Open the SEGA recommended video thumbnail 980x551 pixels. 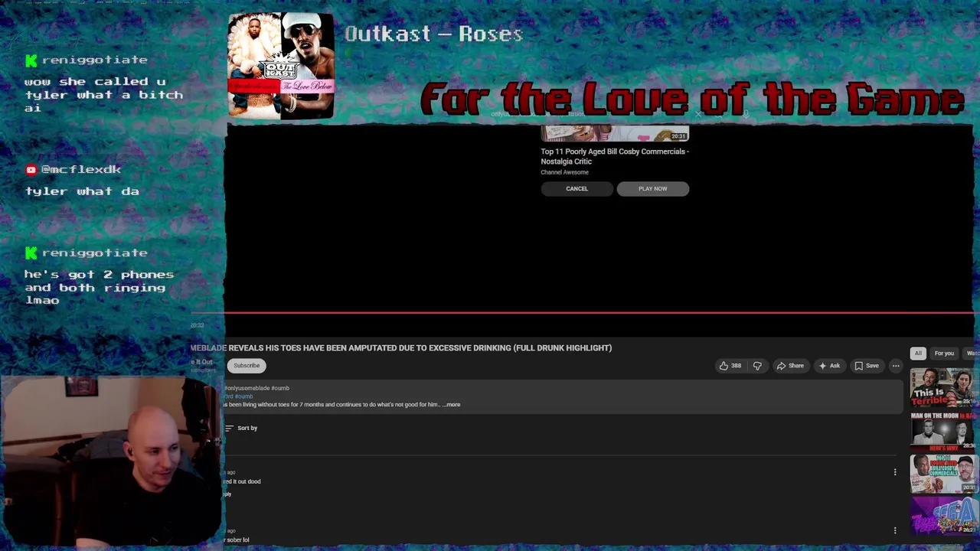(943, 516)
